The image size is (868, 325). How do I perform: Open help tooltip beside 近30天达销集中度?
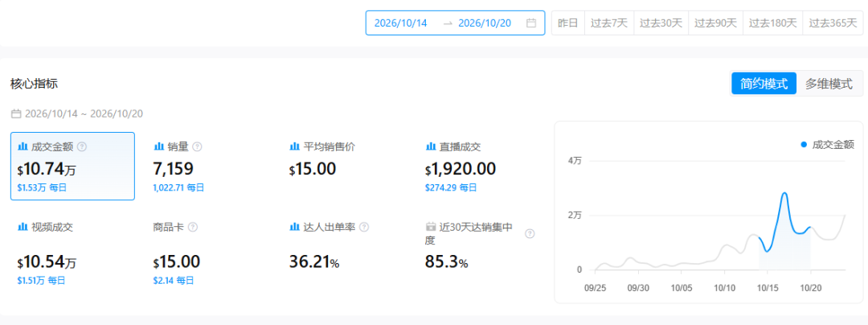tap(529, 233)
